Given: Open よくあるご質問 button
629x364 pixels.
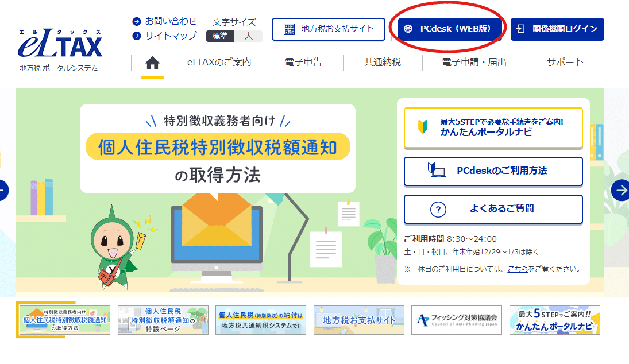Looking at the screenshot, I should [493, 209].
